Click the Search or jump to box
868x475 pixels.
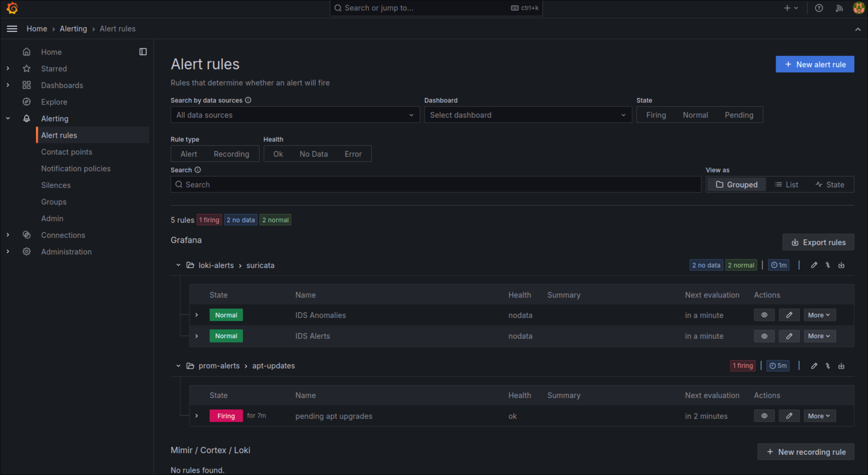[436, 8]
